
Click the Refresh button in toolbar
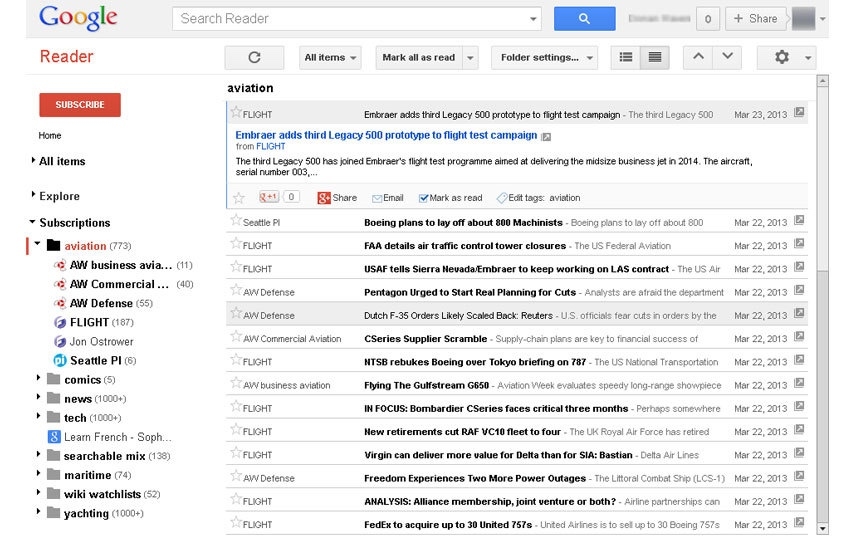tap(254, 58)
